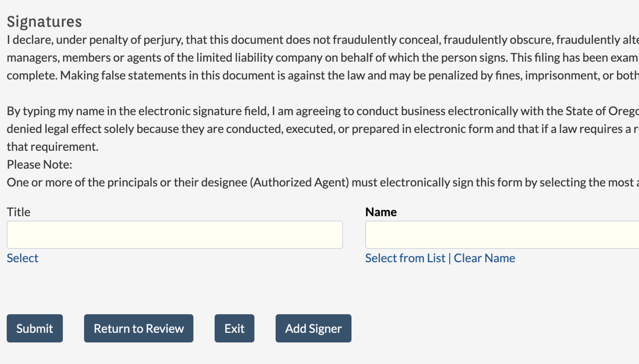639x364 pixels.
Task: Clear the name using Clear Name link
Action: (x=484, y=258)
